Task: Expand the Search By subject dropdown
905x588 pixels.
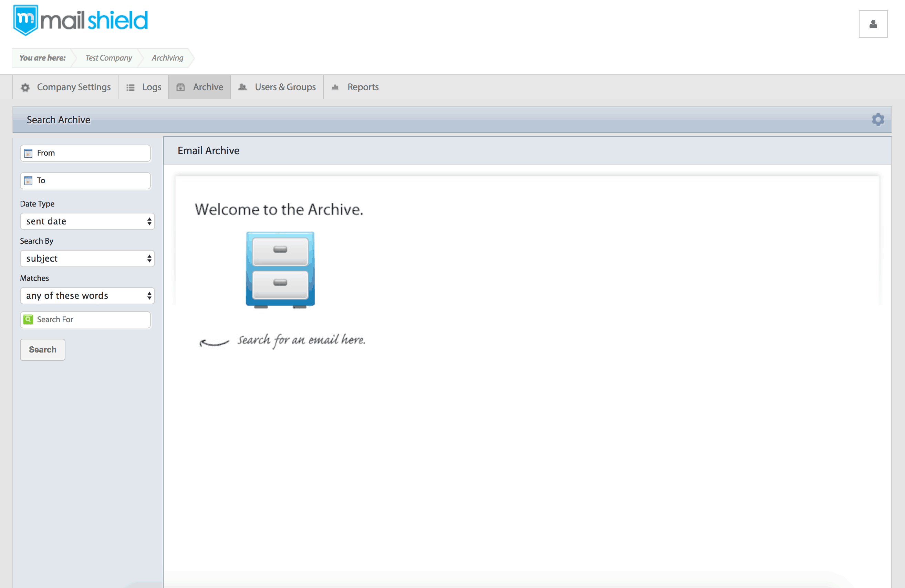Action: coord(87,259)
